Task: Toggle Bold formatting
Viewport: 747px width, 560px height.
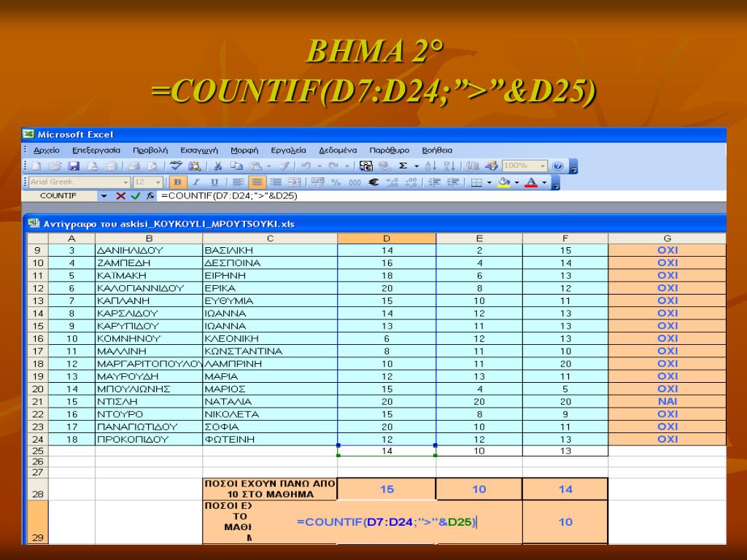Action: (x=178, y=182)
